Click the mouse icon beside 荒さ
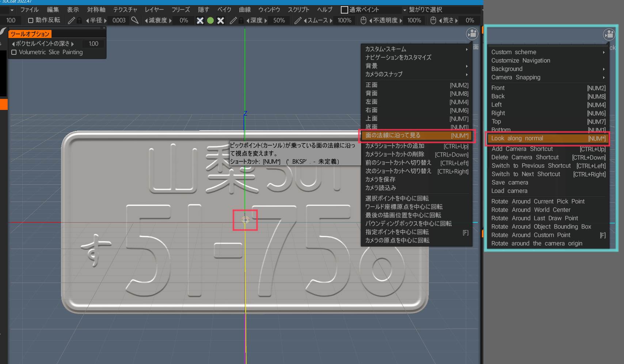Viewport: 624px width, 364px height. tap(433, 20)
